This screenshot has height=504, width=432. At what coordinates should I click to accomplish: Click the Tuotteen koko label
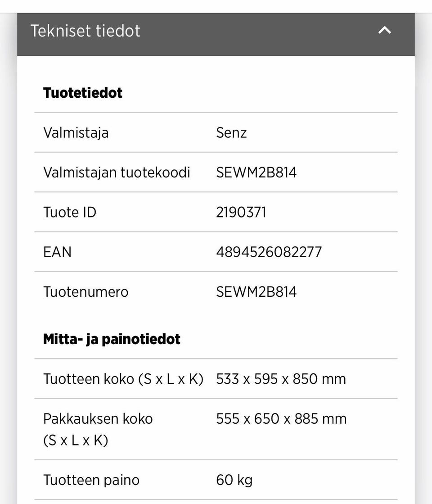(123, 379)
